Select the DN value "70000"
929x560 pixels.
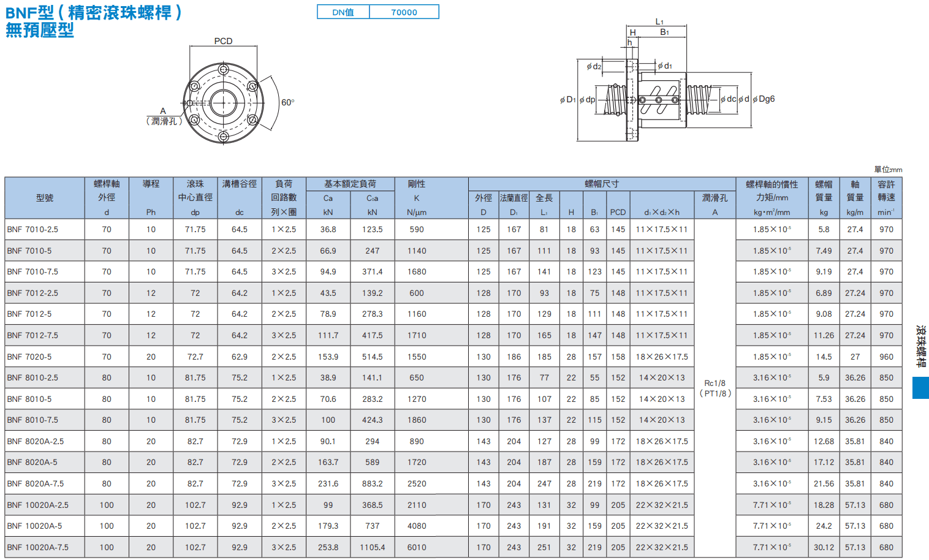(x=404, y=12)
